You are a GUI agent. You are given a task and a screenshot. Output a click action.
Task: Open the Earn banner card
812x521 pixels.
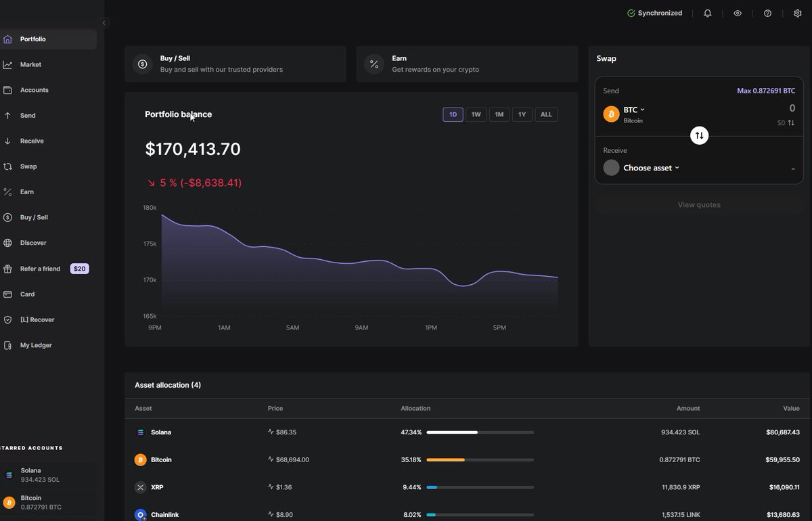467,64
